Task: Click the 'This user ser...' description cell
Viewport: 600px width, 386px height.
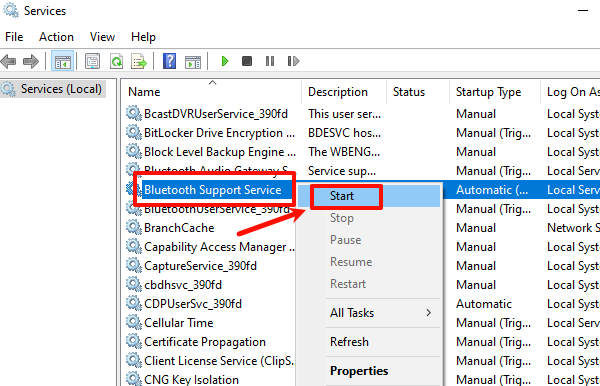Action: click(x=344, y=114)
